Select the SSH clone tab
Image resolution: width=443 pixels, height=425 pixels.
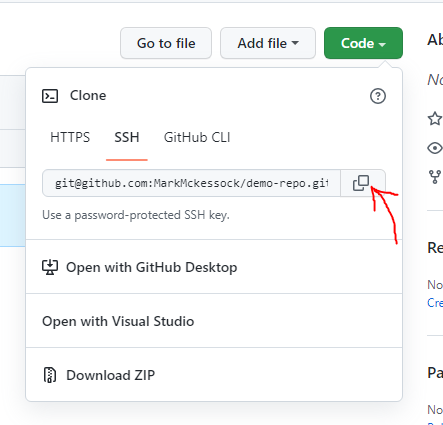[127, 137]
